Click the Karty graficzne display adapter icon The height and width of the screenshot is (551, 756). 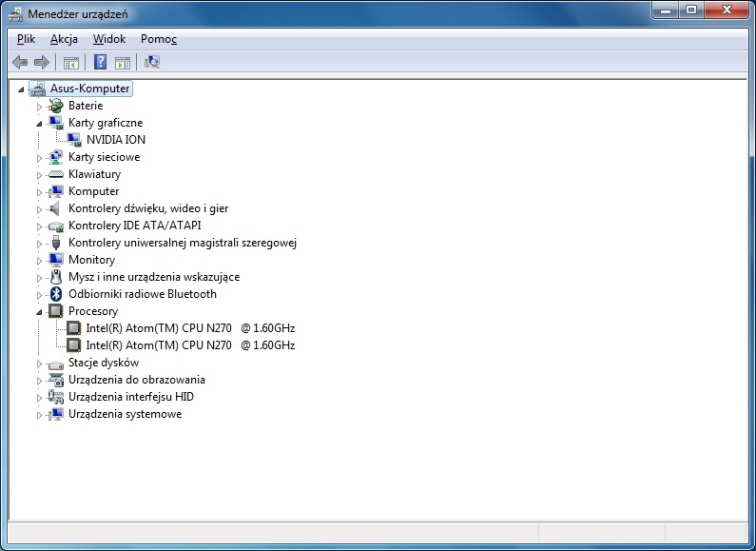[x=56, y=123]
